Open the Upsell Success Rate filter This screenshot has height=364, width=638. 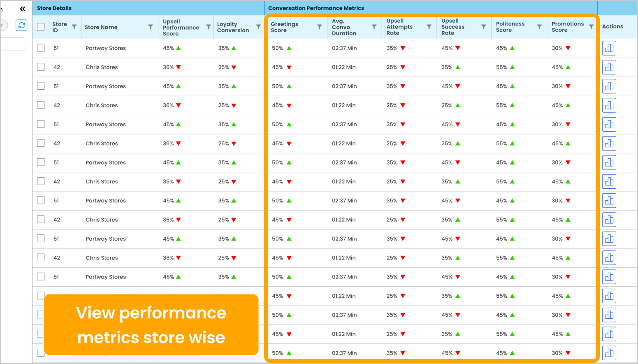pos(484,27)
